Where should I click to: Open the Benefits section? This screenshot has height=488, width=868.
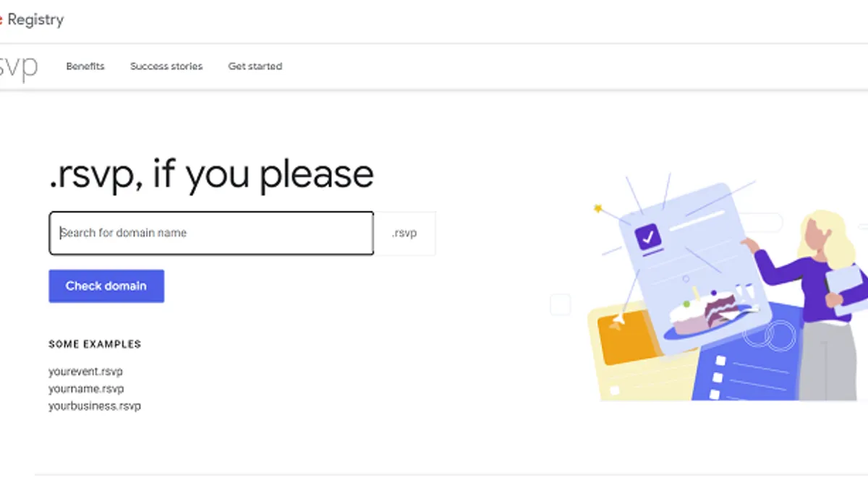[85, 66]
